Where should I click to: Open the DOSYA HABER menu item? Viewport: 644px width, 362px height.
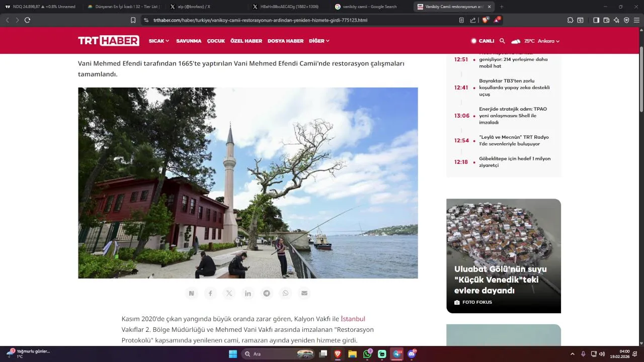click(285, 41)
